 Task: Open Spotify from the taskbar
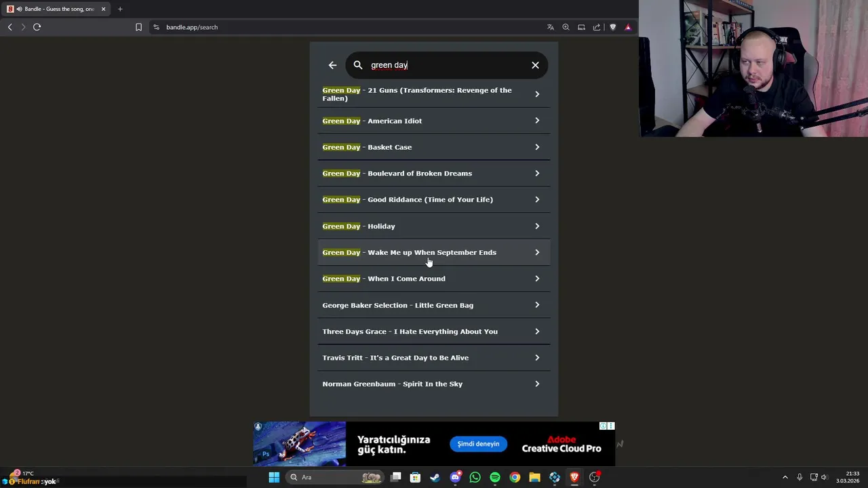(495, 477)
